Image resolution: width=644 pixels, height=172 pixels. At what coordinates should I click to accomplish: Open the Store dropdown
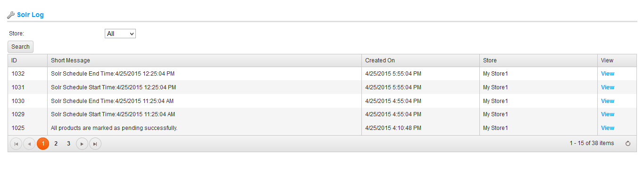point(120,34)
